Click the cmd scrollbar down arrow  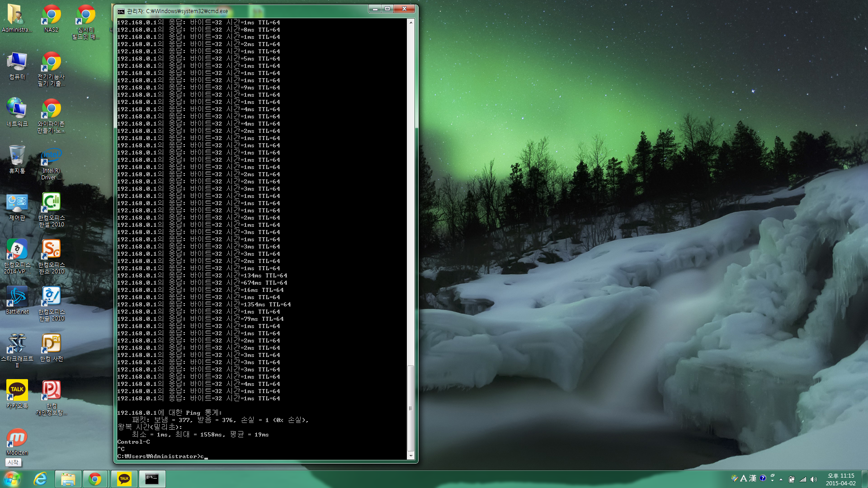[410, 456]
